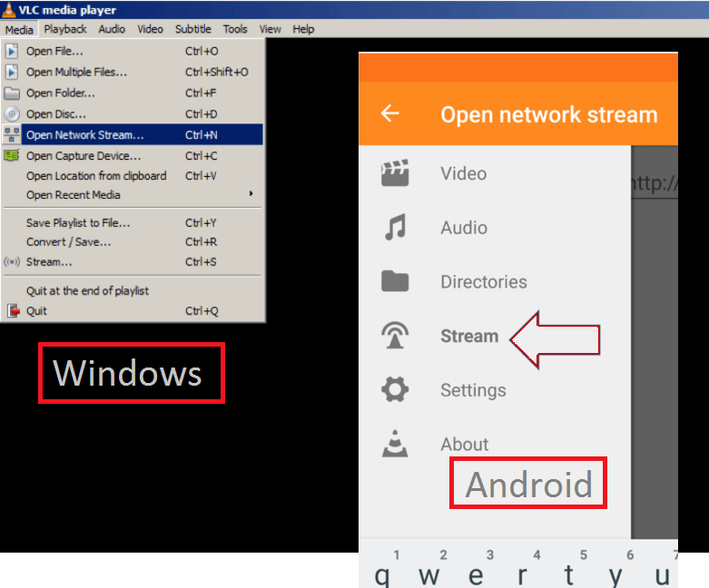Image resolution: width=709 pixels, height=588 pixels.
Task: Open the Audio menu in menu bar
Action: pos(112,29)
